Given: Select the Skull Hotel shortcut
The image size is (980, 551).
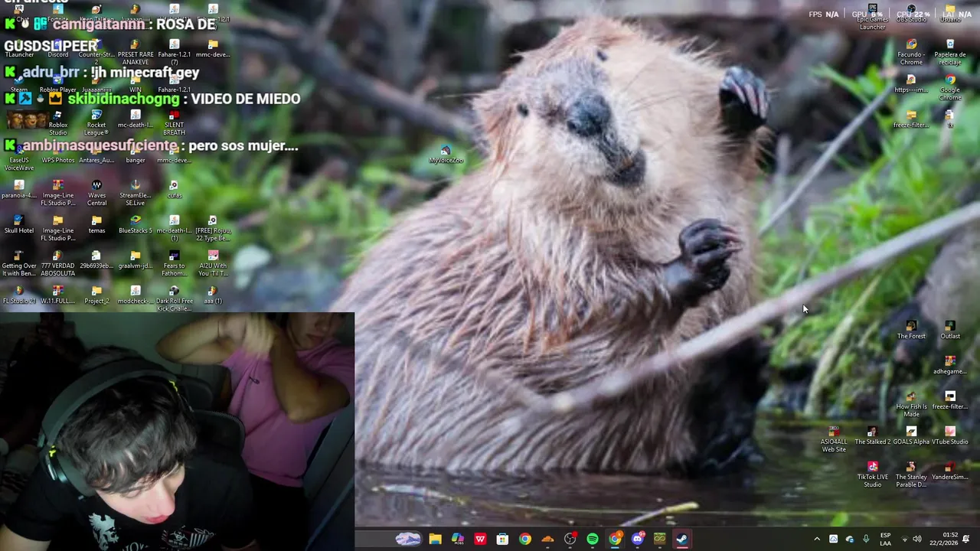Looking at the screenshot, I should (19, 225).
